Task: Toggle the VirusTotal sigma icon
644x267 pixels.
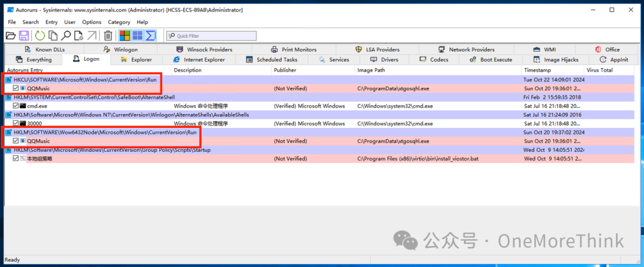Action: point(151,36)
